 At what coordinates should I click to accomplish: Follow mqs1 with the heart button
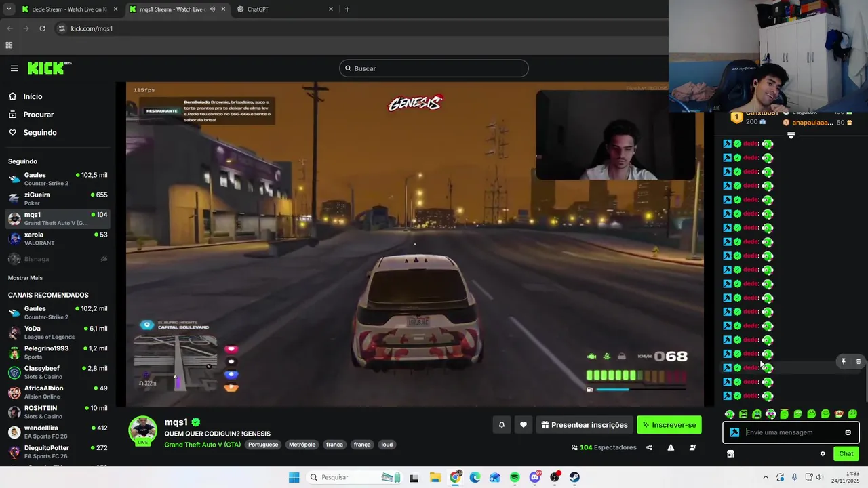[x=524, y=425]
